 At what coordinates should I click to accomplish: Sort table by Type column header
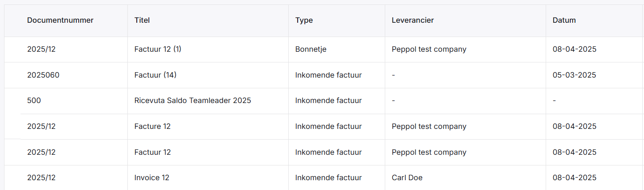pos(304,20)
